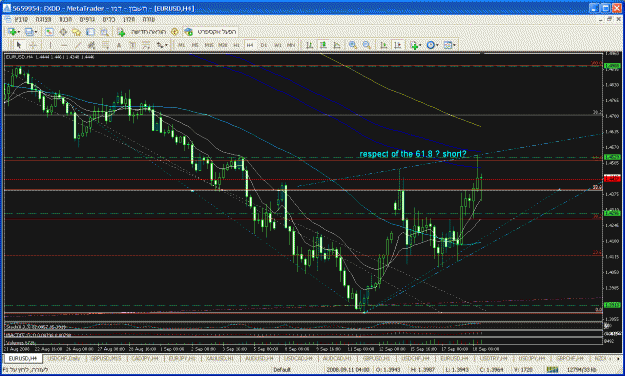This screenshot has width=625, height=376.
Task: Switch to the USDCAD,H4 chart tab
Action: pyautogui.click(x=298, y=358)
